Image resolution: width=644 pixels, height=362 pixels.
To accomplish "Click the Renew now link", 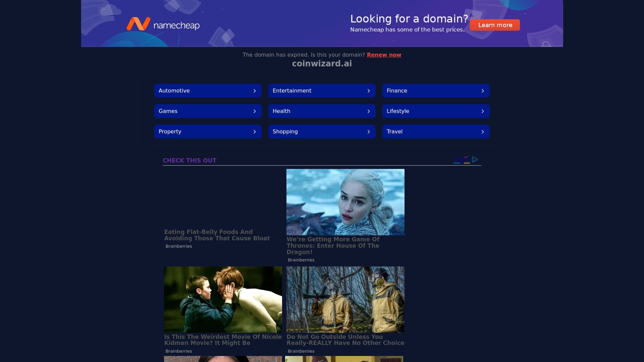I will click(x=384, y=55).
